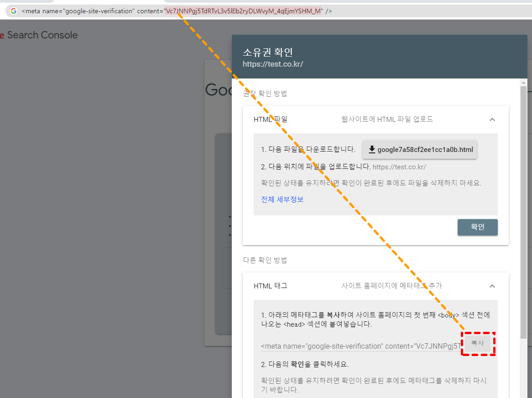Click the vertical scrollbar thumb of the dialog
Viewport: 532px width, 398px height.
(x=523, y=212)
